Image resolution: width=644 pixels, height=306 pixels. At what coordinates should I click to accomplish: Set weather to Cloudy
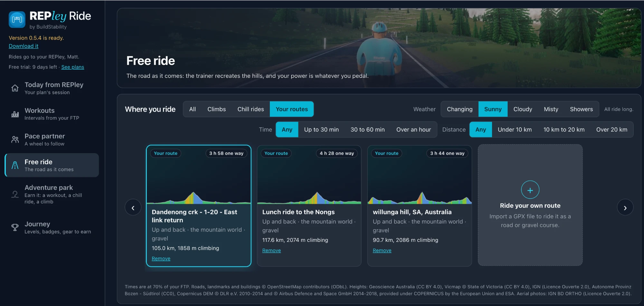click(x=523, y=109)
